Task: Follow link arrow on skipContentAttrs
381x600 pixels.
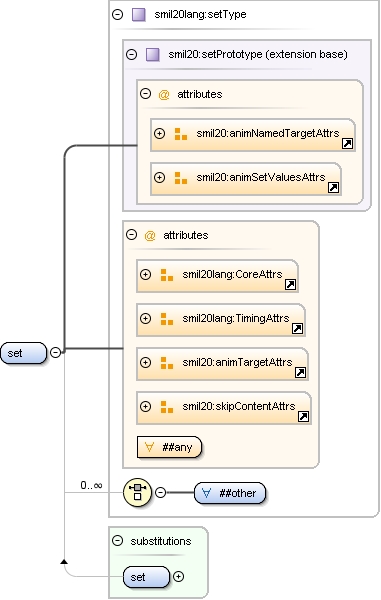Action: (x=303, y=416)
